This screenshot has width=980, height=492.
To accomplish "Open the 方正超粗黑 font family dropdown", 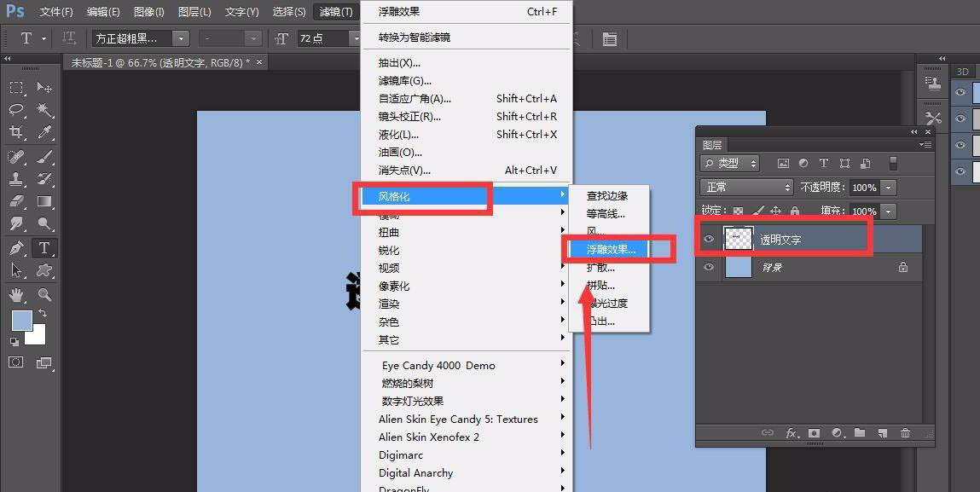I will click(x=181, y=38).
